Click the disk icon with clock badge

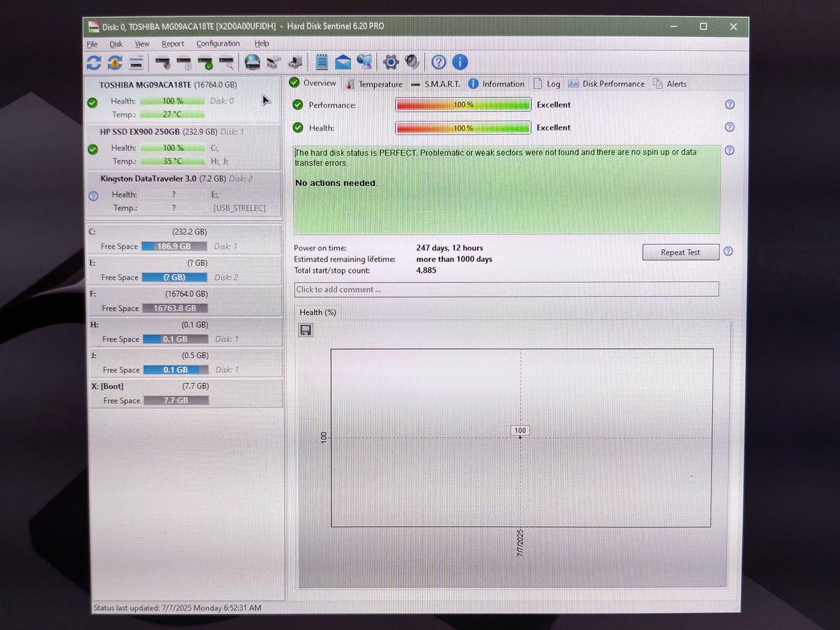pyautogui.click(x=184, y=62)
